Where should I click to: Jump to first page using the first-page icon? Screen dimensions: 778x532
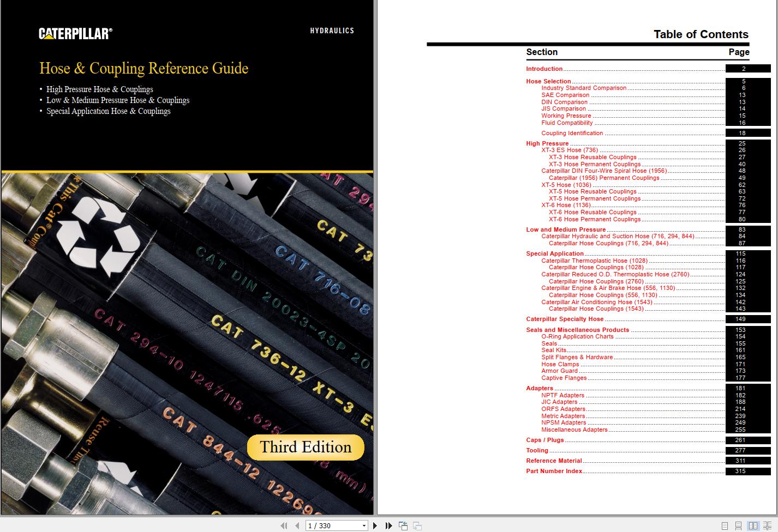tap(284, 525)
